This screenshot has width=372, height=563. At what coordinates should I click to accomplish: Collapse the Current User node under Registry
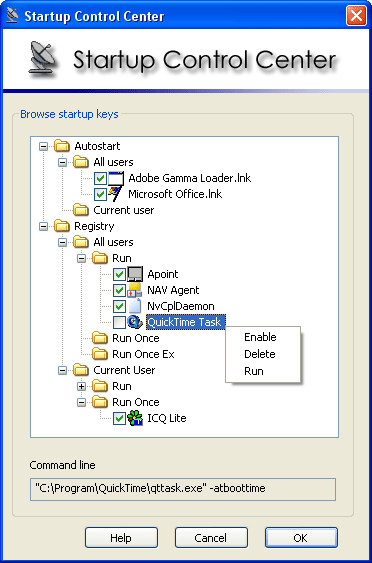(62, 370)
